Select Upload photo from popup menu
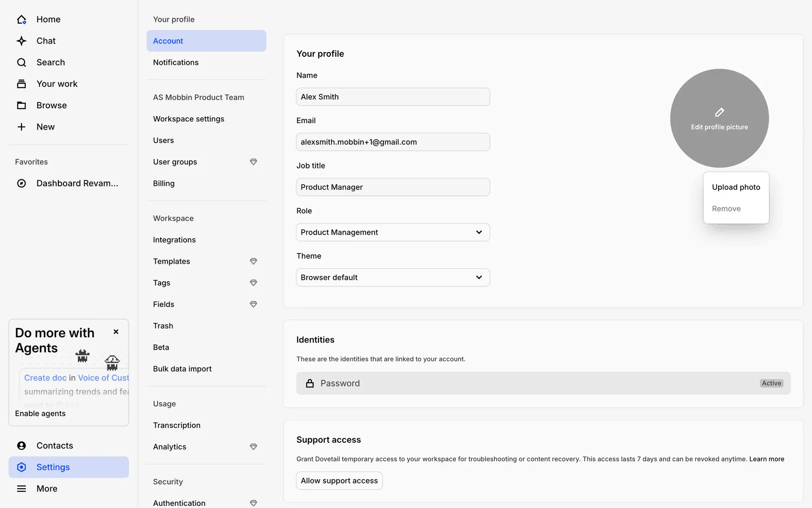This screenshot has width=812, height=508. pyautogui.click(x=736, y=187)
